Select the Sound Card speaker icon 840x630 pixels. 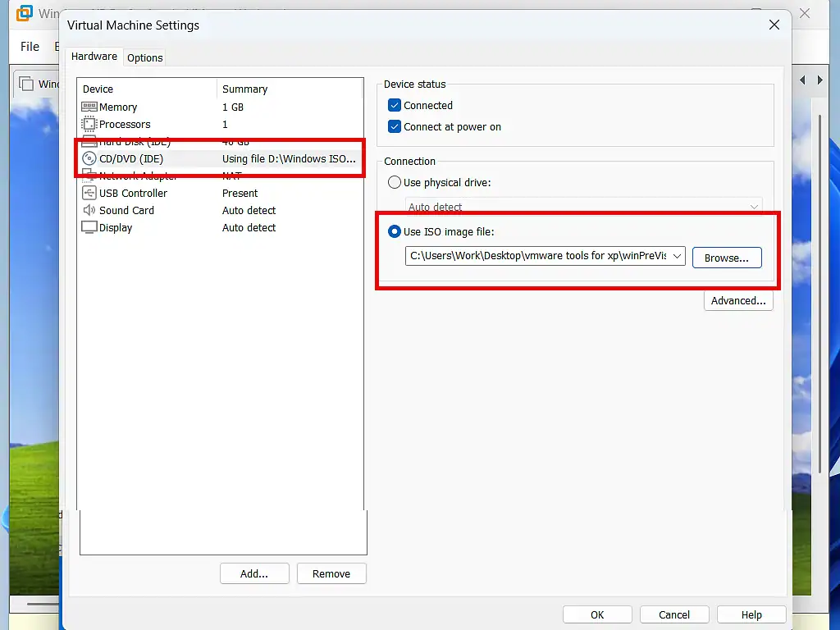[89, 210]
